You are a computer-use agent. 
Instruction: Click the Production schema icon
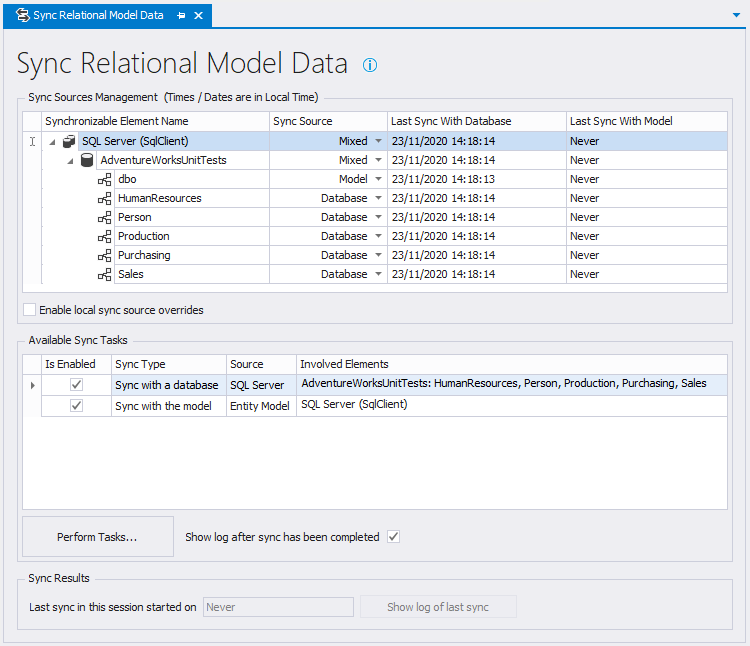(x=105, y=236)
